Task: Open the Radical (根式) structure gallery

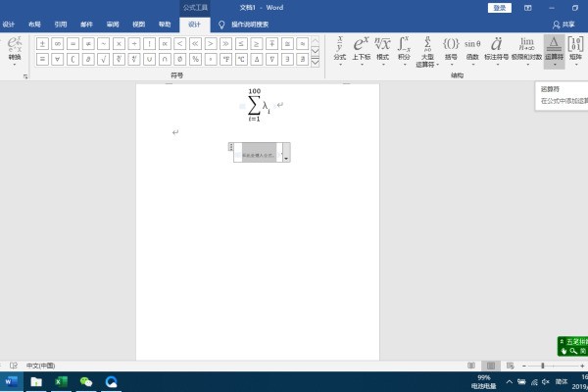Action: click(x=382, y=49)
